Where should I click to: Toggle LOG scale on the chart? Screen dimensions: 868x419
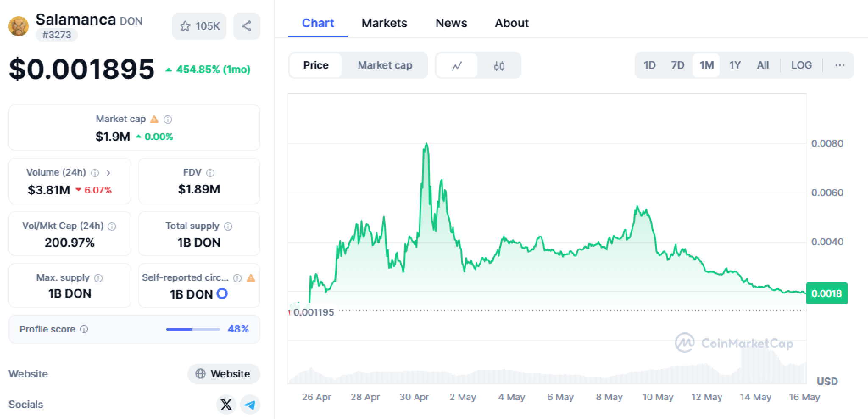click(x=801, y=65)
